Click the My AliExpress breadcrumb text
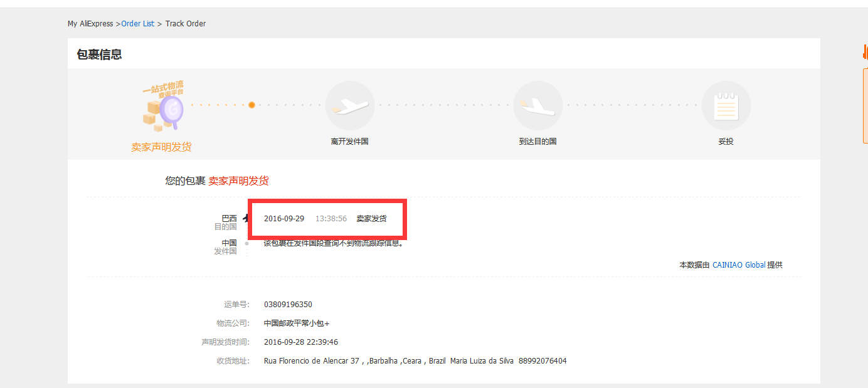This screenshot has height=388, width=868. pos(90,24)
